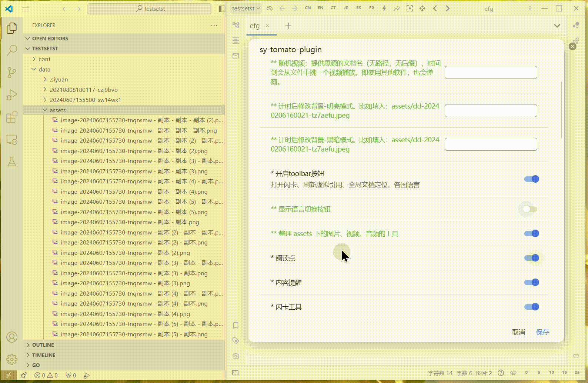Open the outline dock icon
This screenshot has height=383, width=588.
click(x=236, y=40)
